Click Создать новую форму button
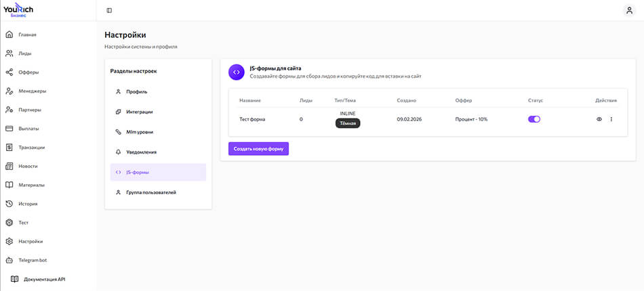Image resolution: width=644 pixels, height=291 pixels. pos(258,149)
